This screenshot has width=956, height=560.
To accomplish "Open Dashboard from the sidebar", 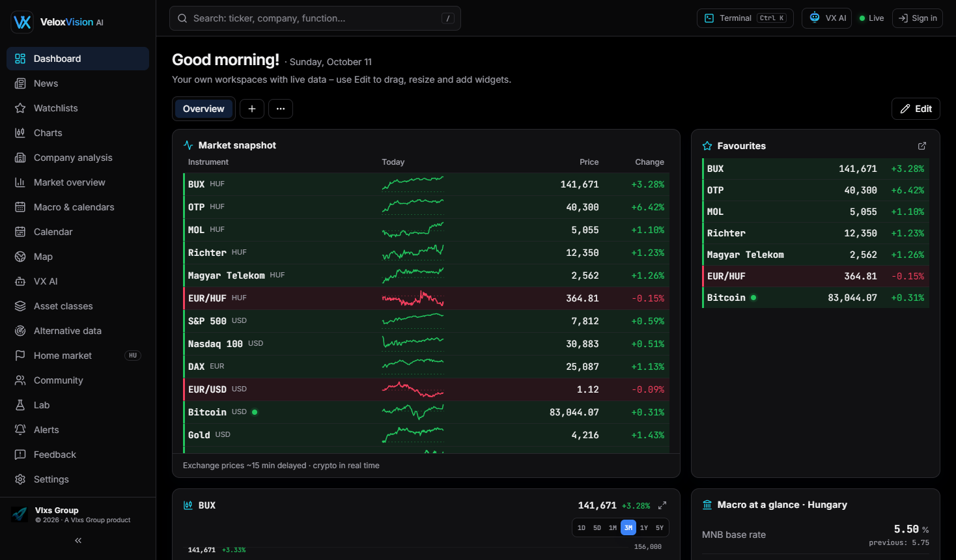I will click(x=77, y=59).
